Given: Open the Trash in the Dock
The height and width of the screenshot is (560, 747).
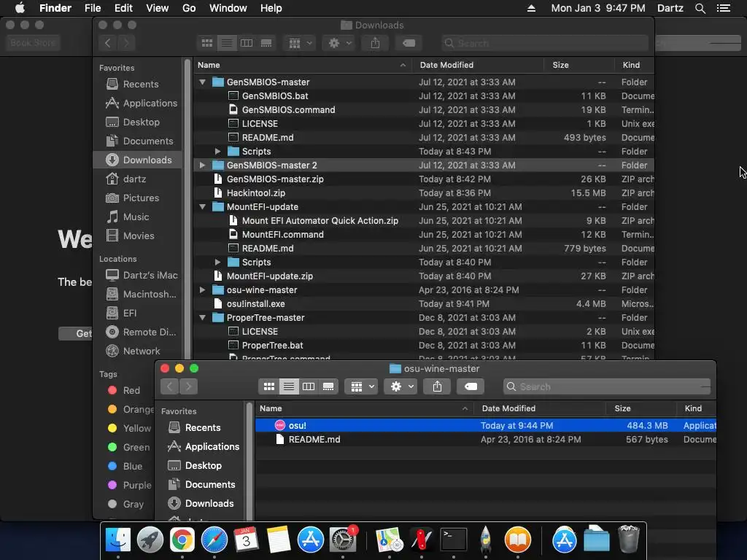Looking at the screenshot, I should 628,540.
